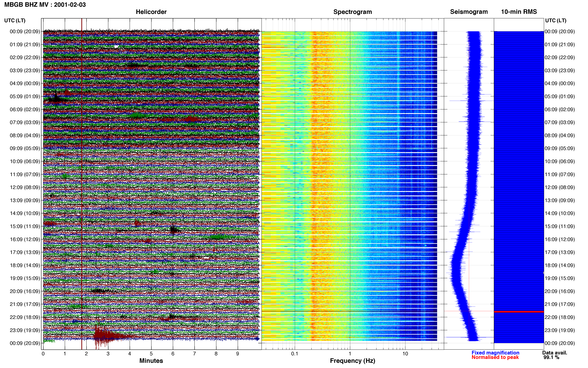Click the 9 tick label on Minutes axis
Image resolution: width=588 pixels, height=368 pixels.
click(237, 354)
